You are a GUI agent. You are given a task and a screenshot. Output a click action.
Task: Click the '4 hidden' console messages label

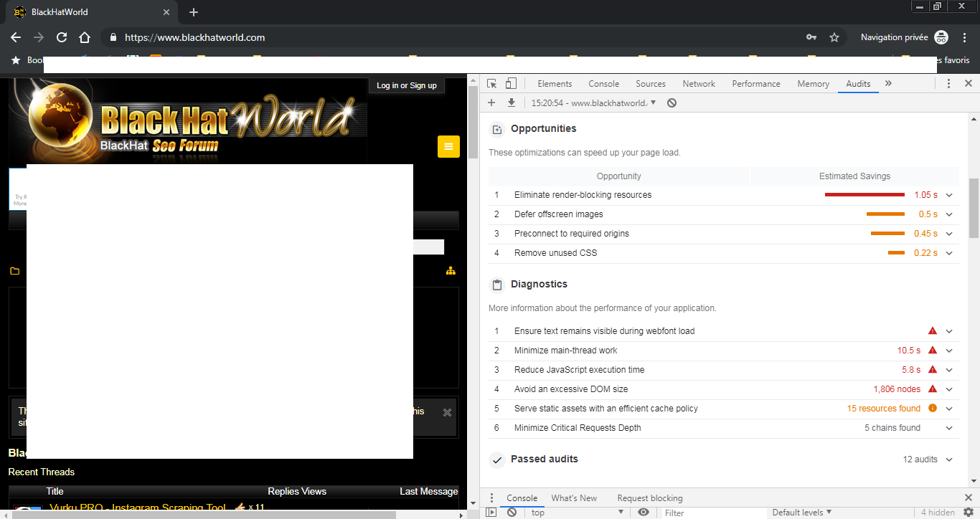[938, 513]
